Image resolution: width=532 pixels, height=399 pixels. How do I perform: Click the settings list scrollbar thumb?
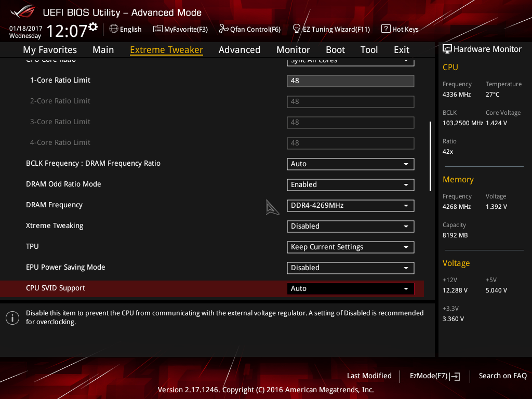click(430, 156)
